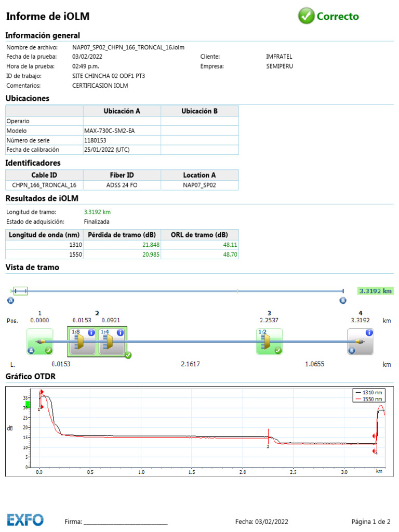Image resolution: width=399 pixels, height=532 pixels.
Task: Click the position value 2.2537
Action: point(269,320)
